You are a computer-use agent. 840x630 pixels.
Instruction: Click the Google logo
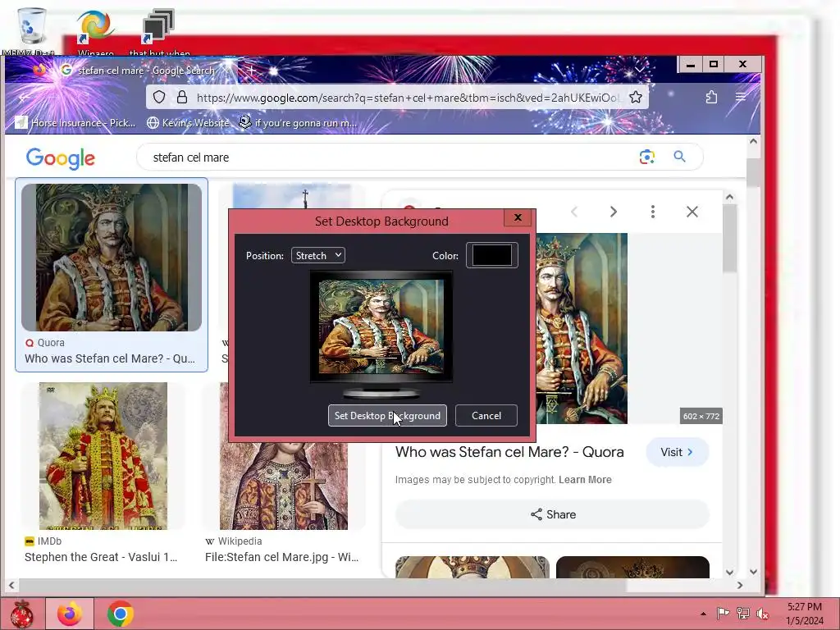[x=61, y=157]
